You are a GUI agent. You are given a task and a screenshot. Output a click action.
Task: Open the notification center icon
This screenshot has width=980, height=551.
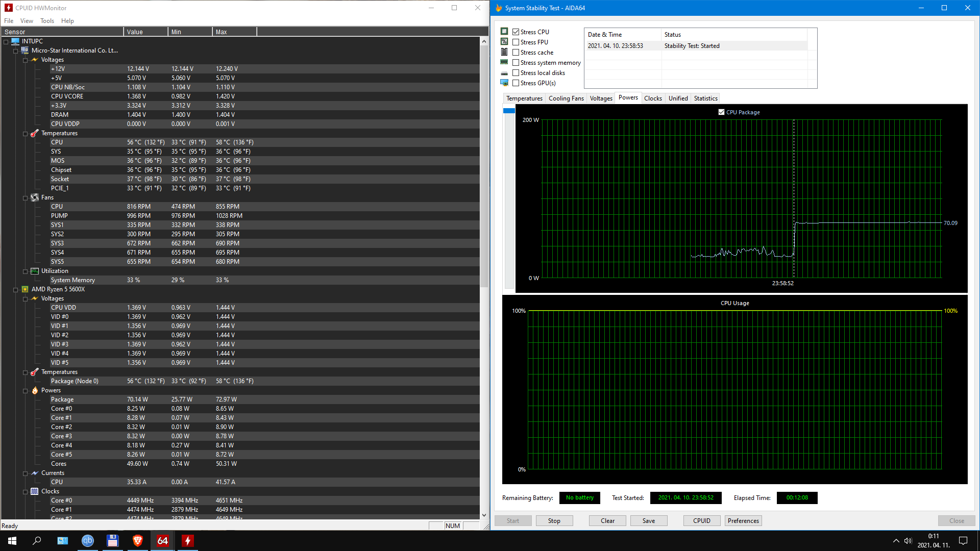[x=963, y=541]
